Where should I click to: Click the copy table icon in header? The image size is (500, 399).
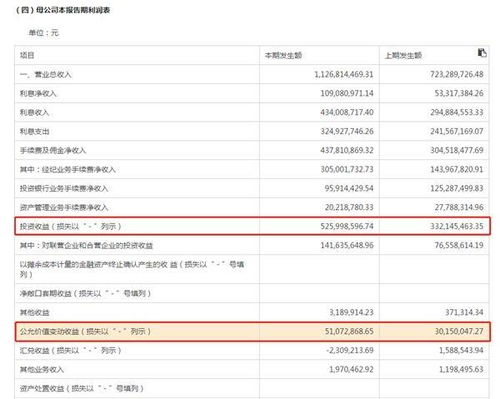click(482, 53)
